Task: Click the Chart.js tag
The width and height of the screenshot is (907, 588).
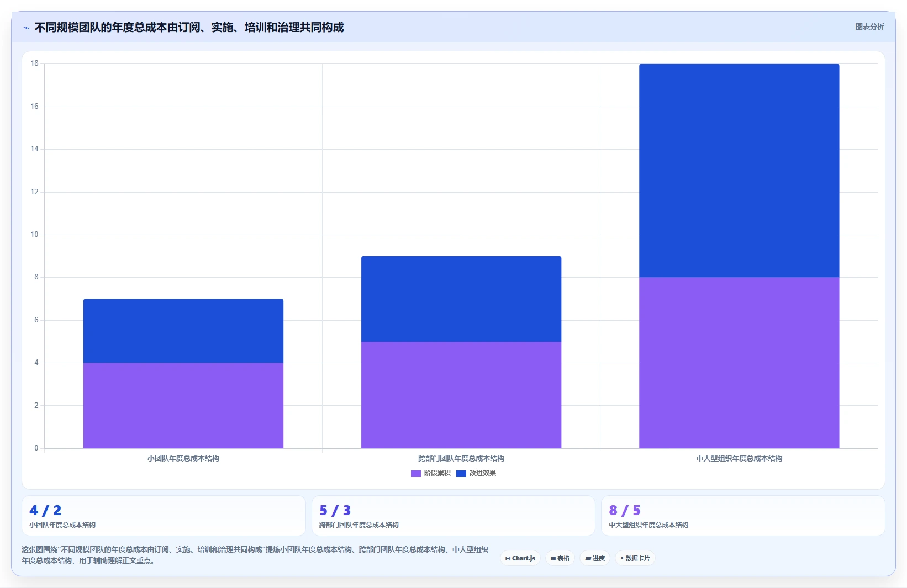Action: (x=520, y=558)
